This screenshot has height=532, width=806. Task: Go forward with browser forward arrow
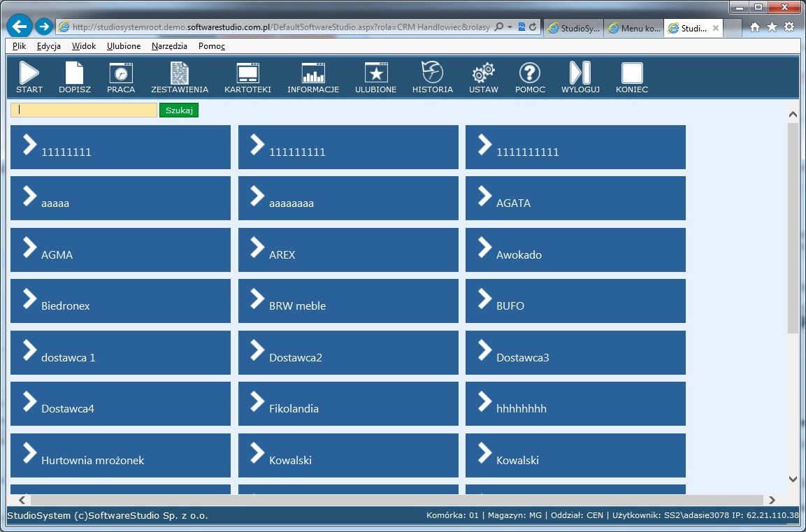click(x=44, y=26)
